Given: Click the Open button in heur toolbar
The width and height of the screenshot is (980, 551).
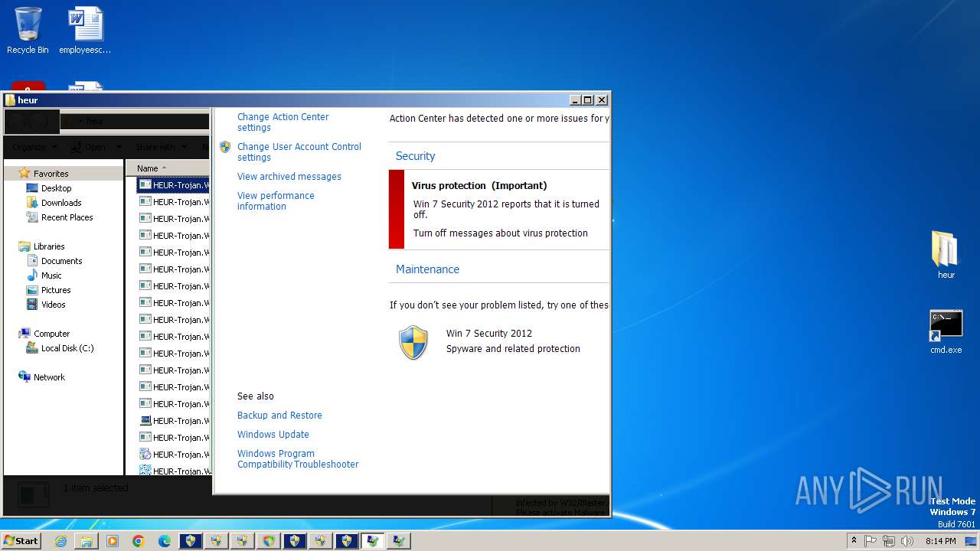Looking at the screenshot, I should (96, 147).
